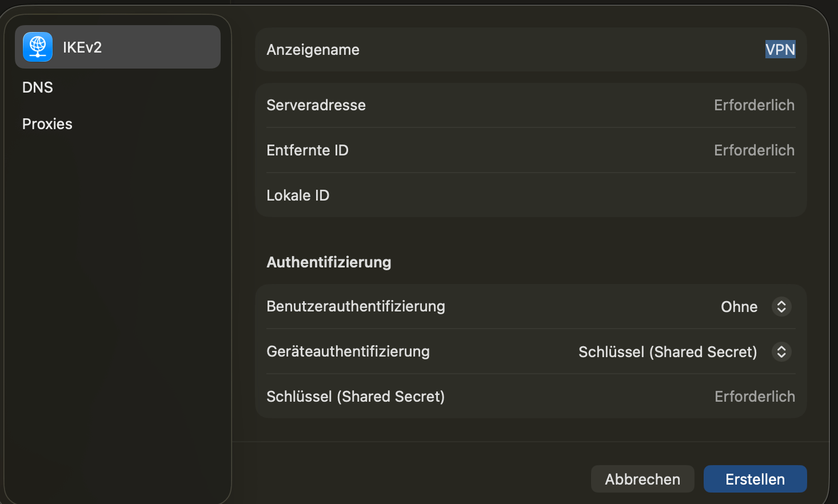This screenshot has height=504, width=838.
Task: Open the dropdown showing Ohne
Action: [739, 307]
